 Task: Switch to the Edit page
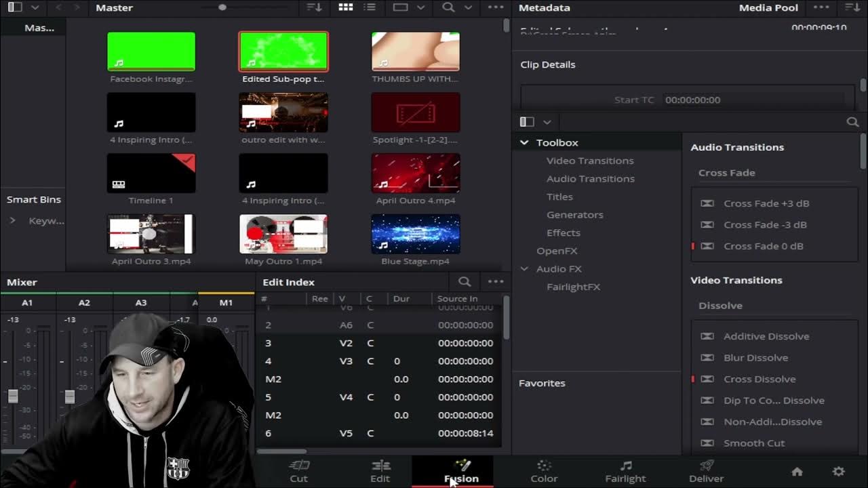tap(380, 472)
